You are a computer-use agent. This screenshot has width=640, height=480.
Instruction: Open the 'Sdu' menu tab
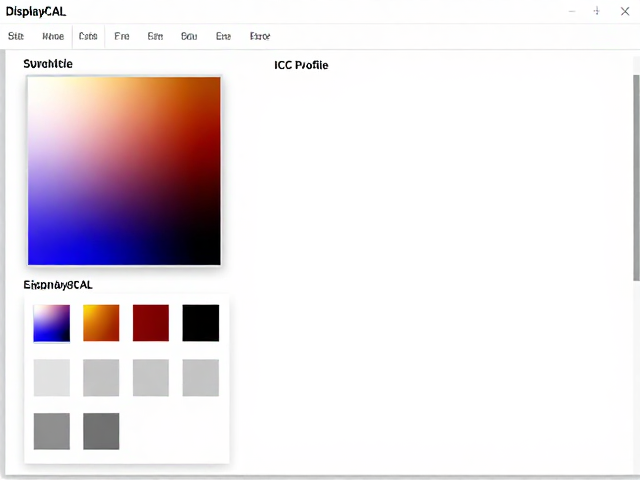click(x=189, y=36)
